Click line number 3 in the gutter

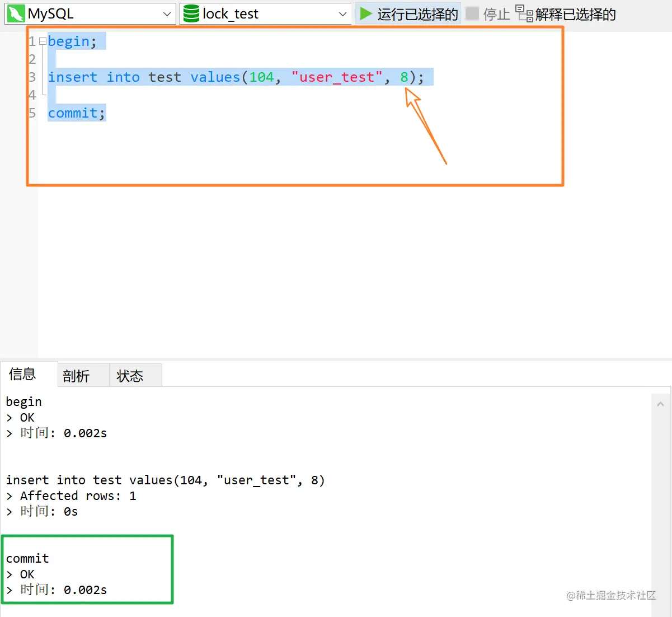coord(32,77)
